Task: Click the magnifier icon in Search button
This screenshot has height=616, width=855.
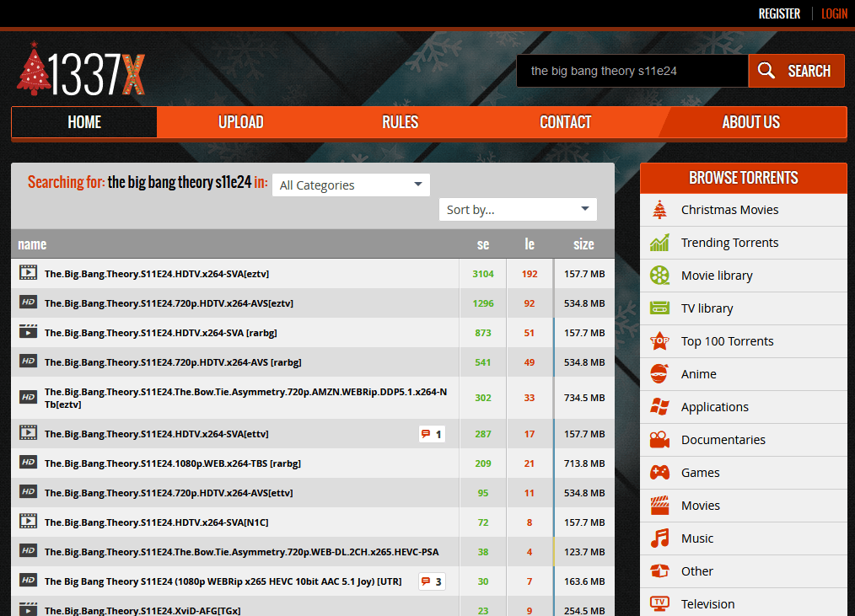Action: click(x=766, y=70)
